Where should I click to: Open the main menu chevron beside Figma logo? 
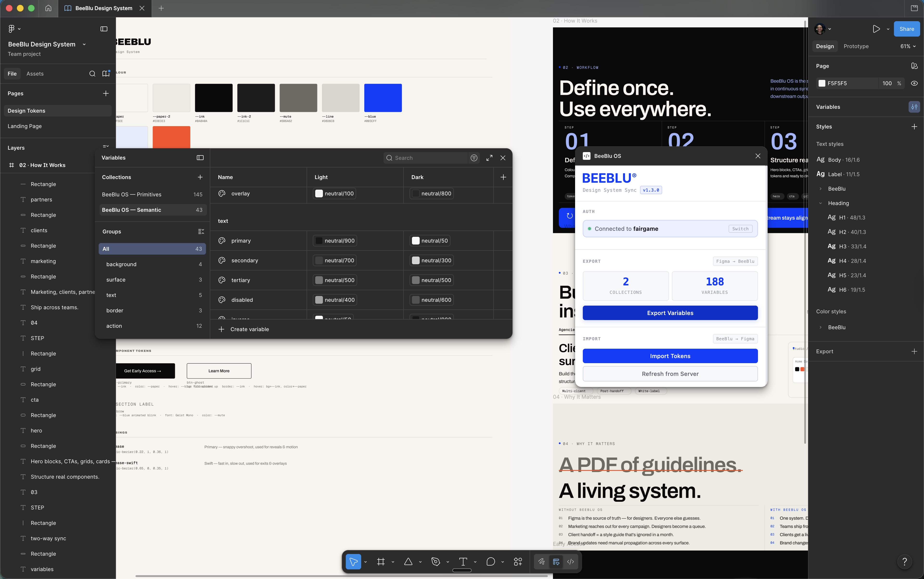click(x=19, y=29)
